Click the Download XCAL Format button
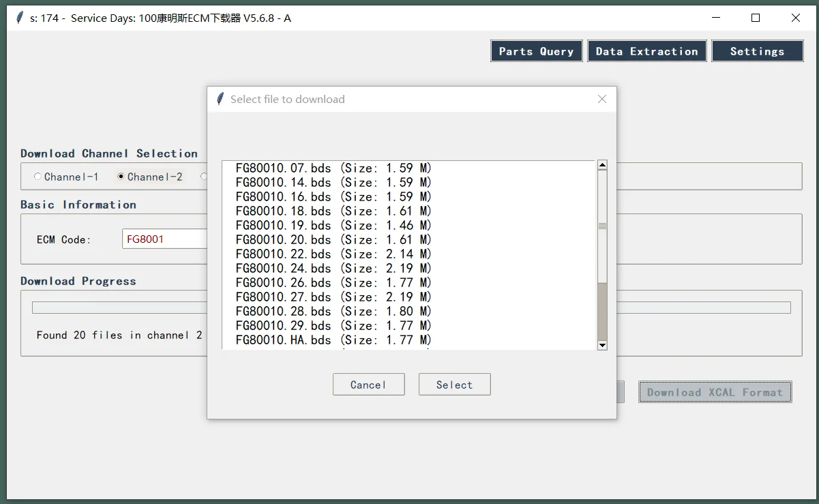 (x=715, y=392)
